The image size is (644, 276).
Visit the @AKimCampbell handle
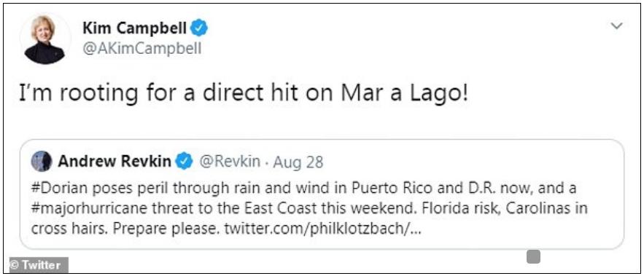point(142,49)
